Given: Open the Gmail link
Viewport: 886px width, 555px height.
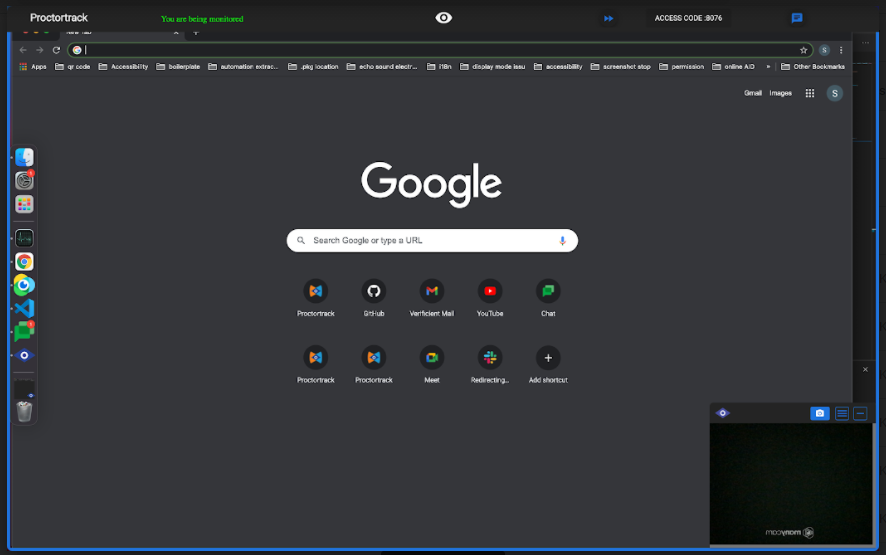Looking at the screenshot, I should pyautogui.click(x=753, y=93).
